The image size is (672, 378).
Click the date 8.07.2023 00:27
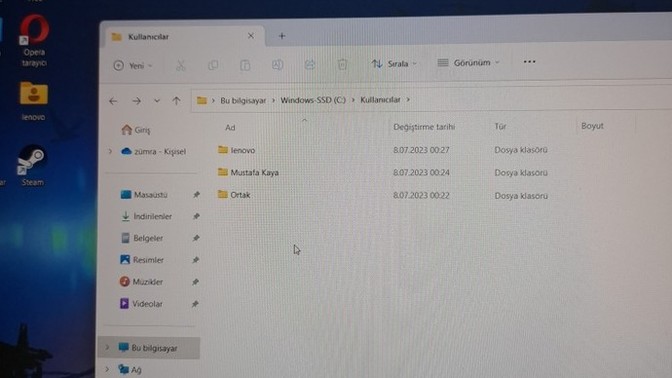coord(421,150)
